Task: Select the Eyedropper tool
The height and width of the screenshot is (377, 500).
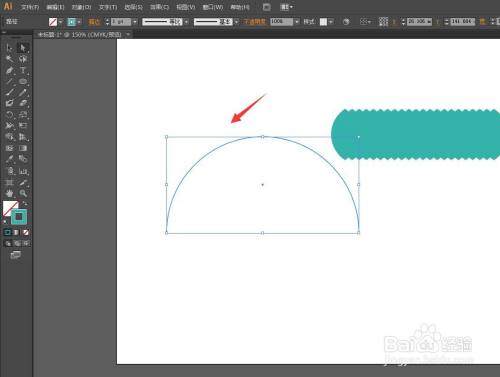Action: [x=9, y=159]
